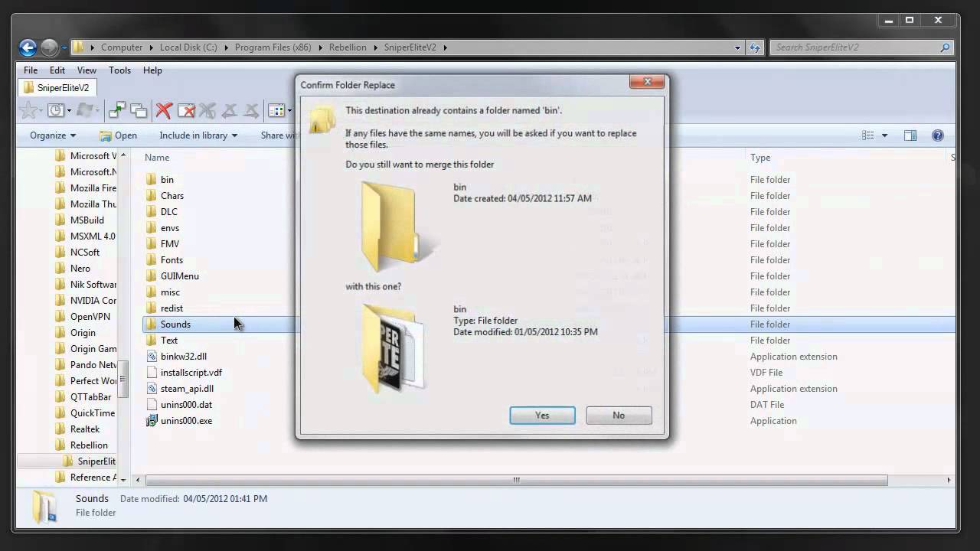Image resolution: width=980 pixels, height=551 pixels.
Task: Select the Fonts folder in file list
Action: 171,259
